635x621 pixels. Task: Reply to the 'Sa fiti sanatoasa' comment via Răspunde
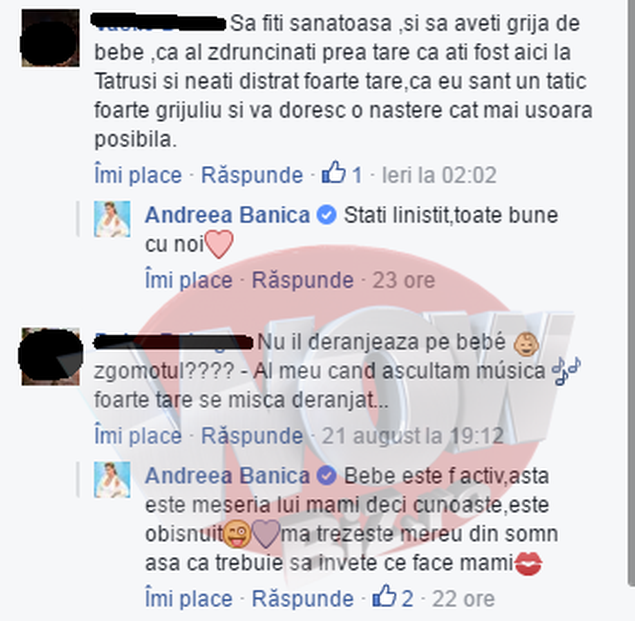coord(252,175)
